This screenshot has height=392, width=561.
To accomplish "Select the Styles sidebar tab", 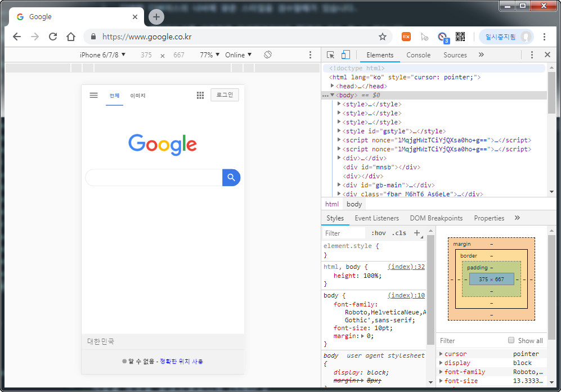I will 335,218.
